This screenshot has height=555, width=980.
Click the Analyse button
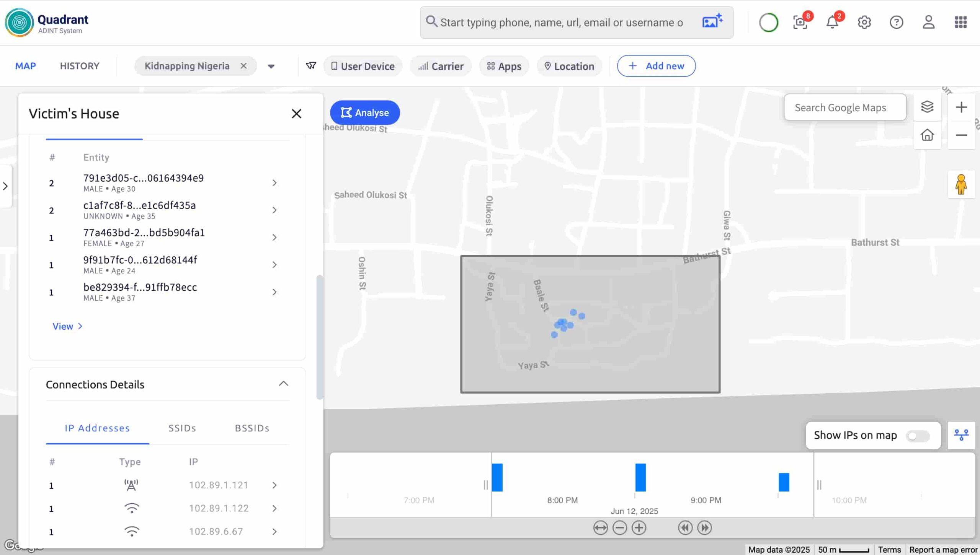(x=365, y=112)
